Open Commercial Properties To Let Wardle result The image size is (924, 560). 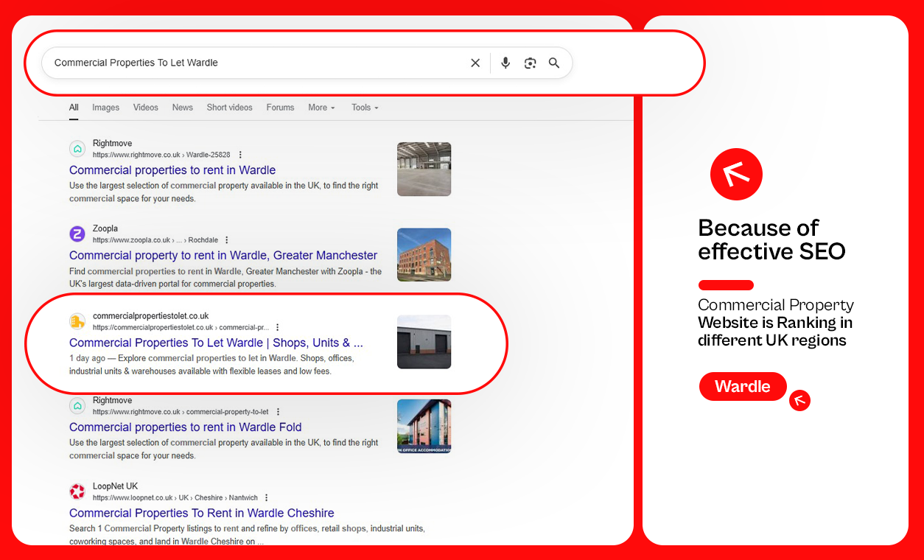(216, 343)
